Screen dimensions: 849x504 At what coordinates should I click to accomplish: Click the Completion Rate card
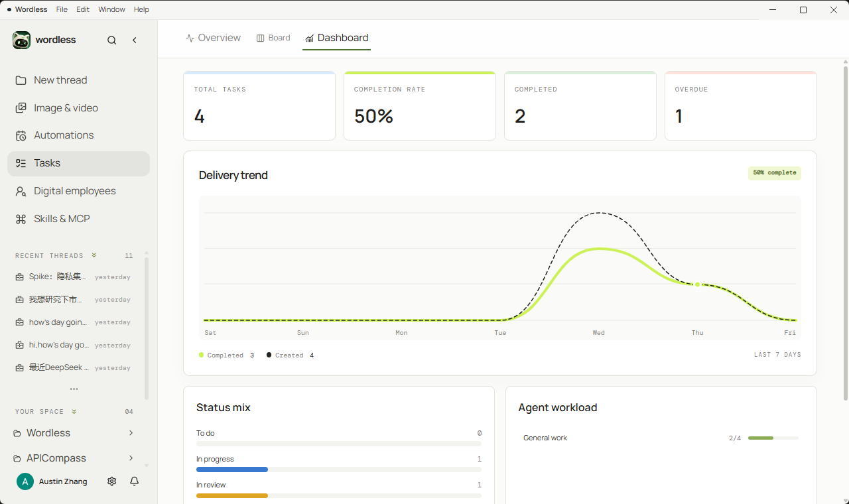[x=420, y=106]
